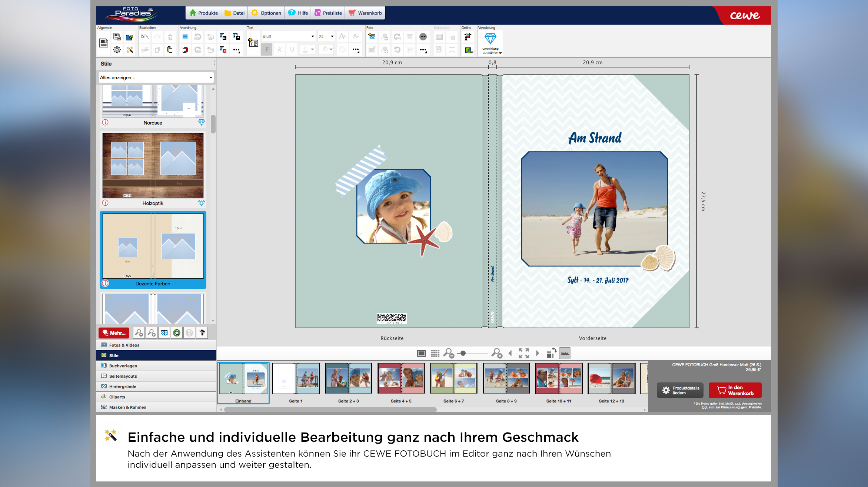
Task: Open the Bluff font name dropdown
Action: point(313,36)
